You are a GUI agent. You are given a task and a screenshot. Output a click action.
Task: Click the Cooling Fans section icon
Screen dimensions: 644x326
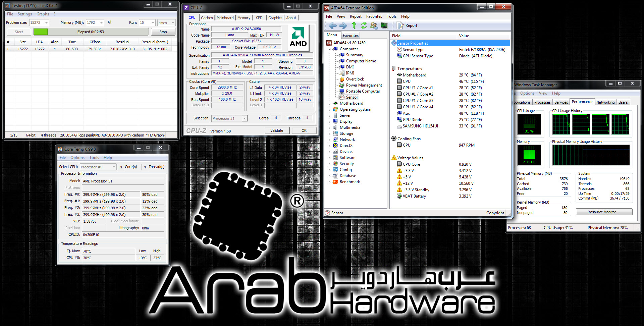(x=394, y=139)
